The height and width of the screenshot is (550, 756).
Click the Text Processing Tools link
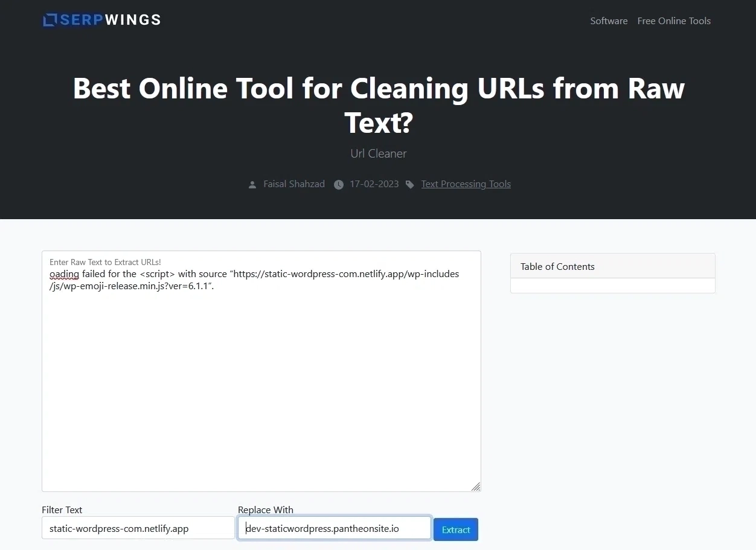(466, 184)
